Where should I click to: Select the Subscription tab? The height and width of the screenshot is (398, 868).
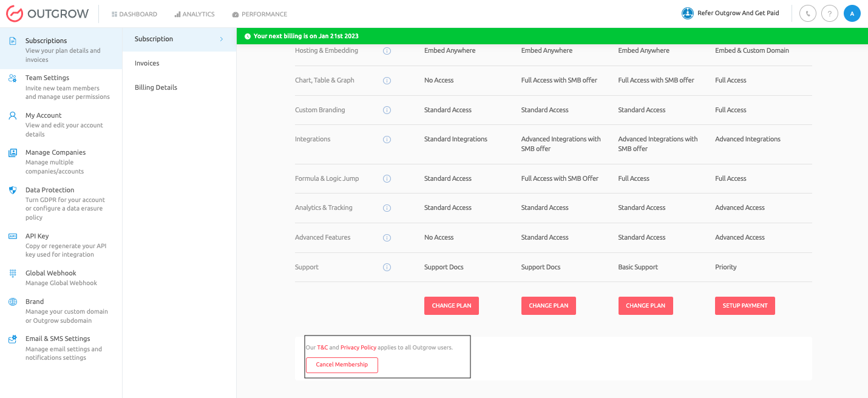[x=179, y=39]
